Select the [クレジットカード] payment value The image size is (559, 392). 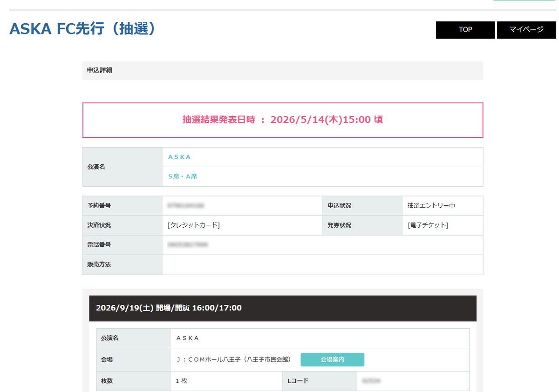tap(193, 225)
